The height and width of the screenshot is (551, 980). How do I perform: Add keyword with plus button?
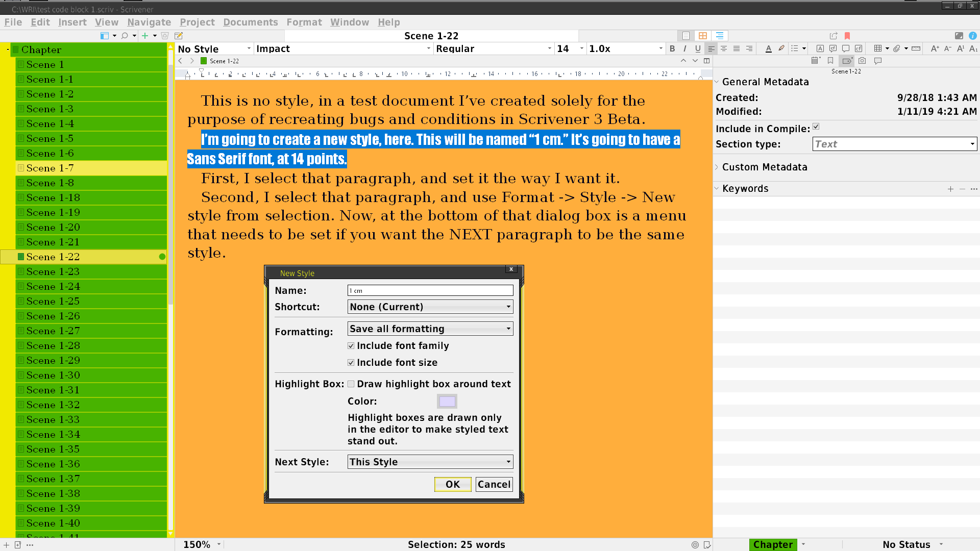pyautogui.click(x=950, y=189)
